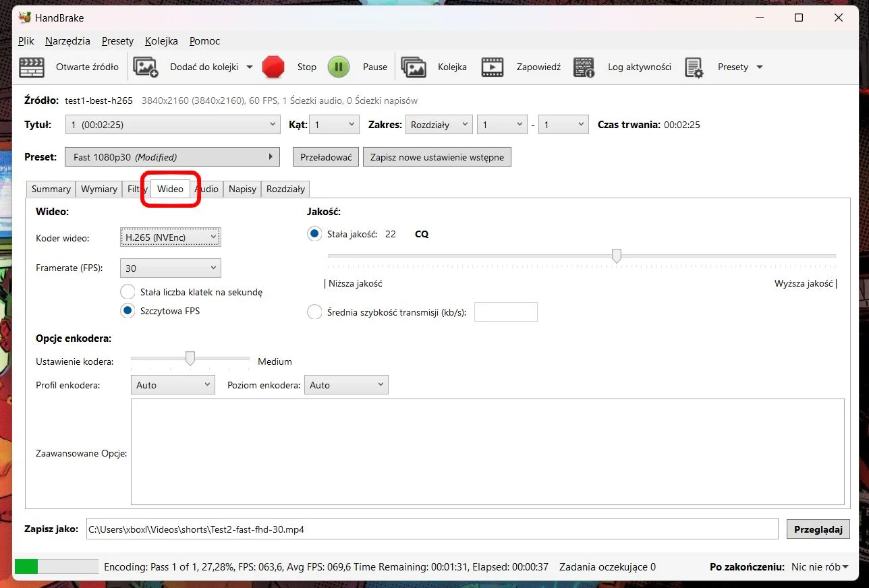The height and width of the screenshot is (588, 869).
Task: Open the Kolejka queue icon
Action: (x=414, y=67)
